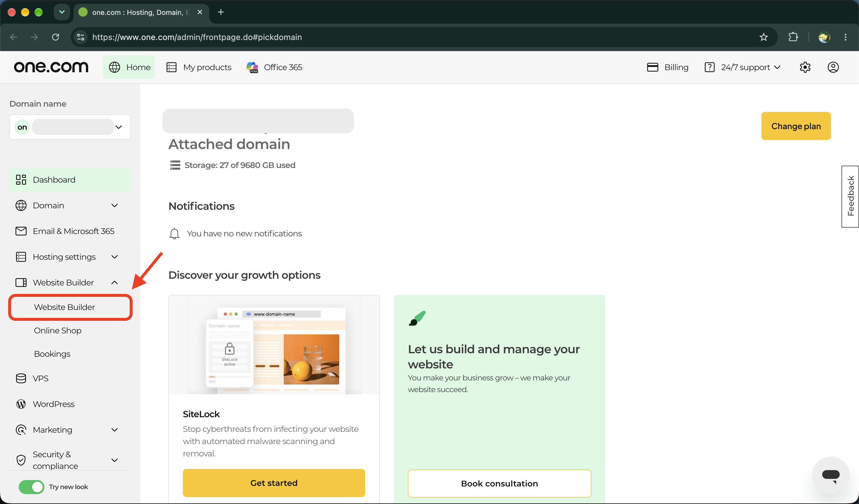This screenshot has height=504, width=859.
Task: Open Email & Microsoft 365
Action: [70, 231]
